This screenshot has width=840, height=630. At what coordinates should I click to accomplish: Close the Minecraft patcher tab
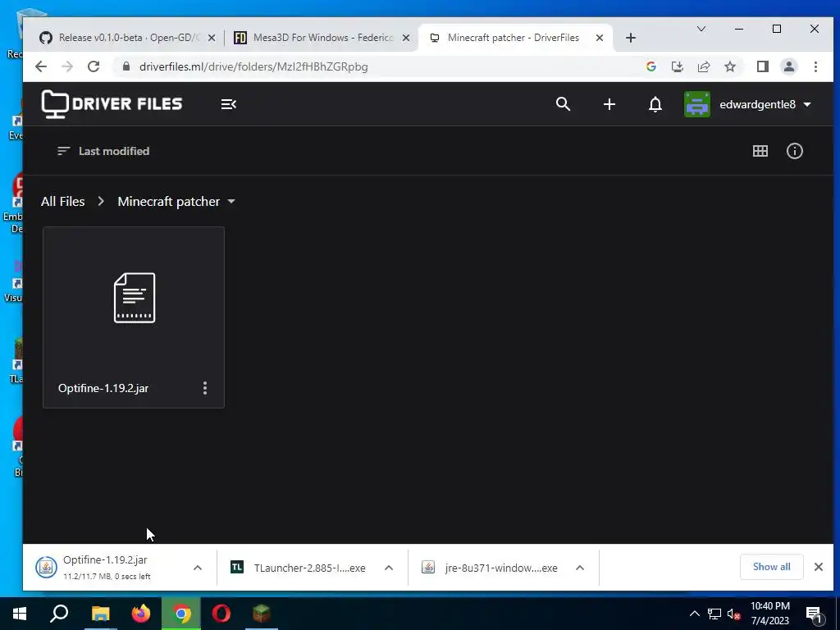pyautogui.click(x=600, y=38)
